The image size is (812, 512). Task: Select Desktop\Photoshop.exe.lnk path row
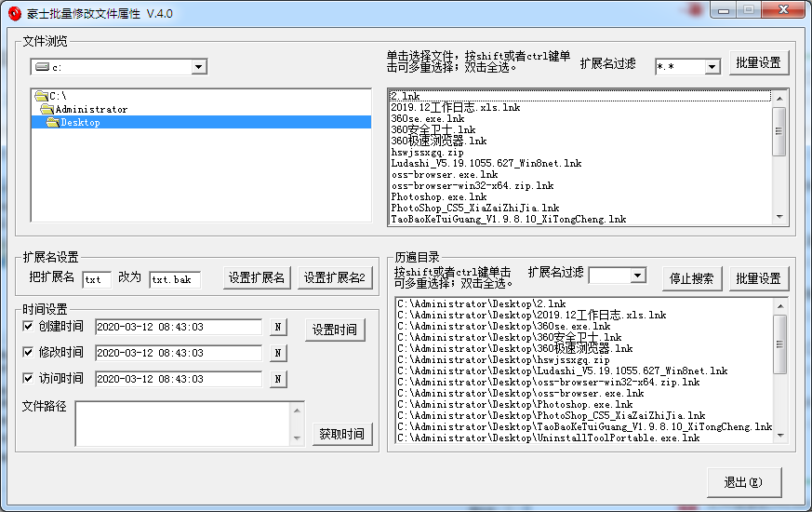pyautogui.click(x=585, y=404)
